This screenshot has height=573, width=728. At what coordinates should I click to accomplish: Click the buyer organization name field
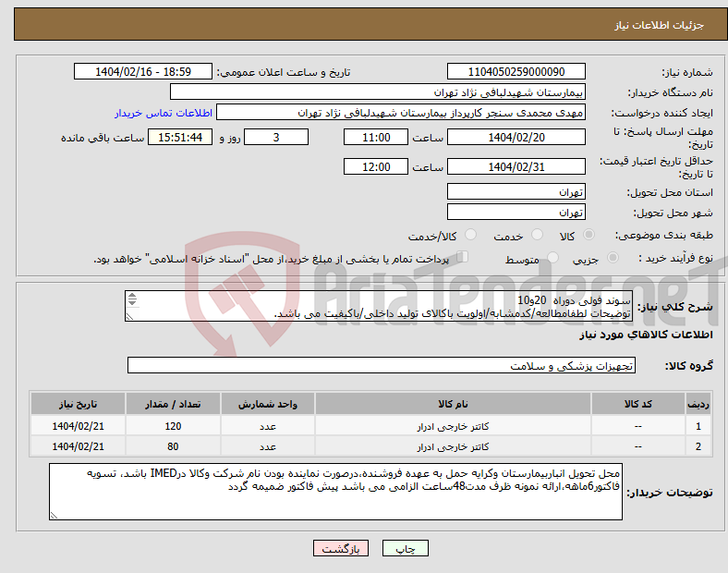[378, 91]
